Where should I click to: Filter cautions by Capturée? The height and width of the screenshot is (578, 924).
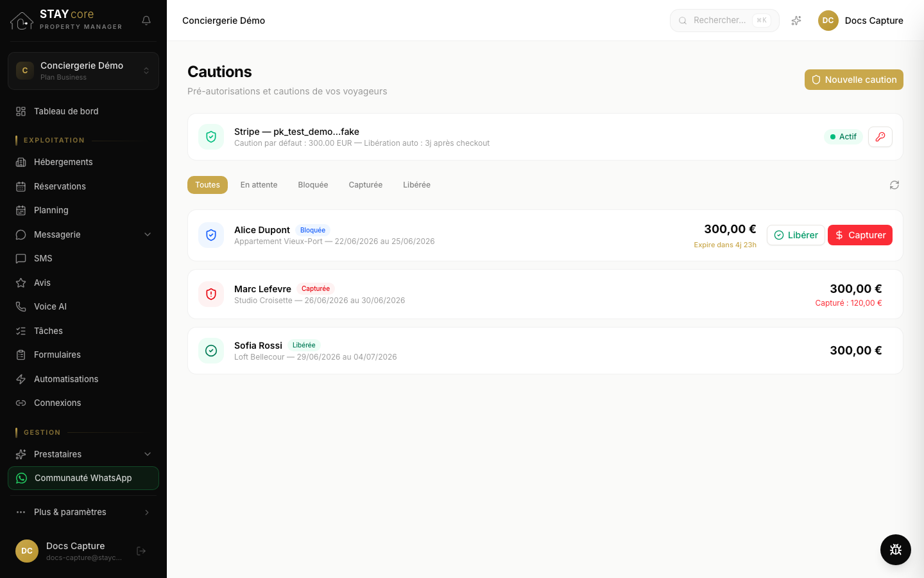click(366, 185)
